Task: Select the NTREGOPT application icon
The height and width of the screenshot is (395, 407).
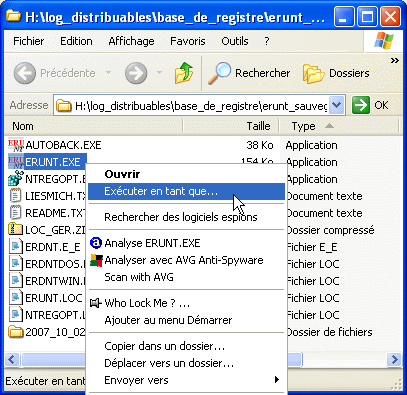Action: 16,179
